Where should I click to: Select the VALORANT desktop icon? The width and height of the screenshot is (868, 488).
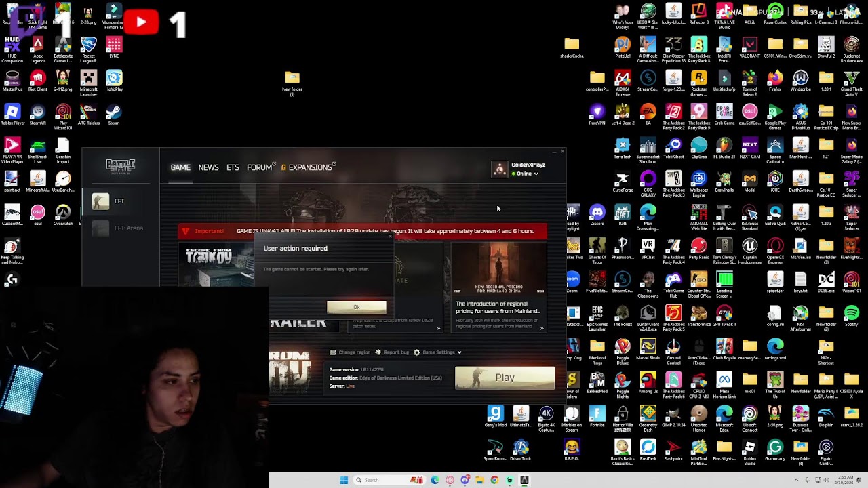(750, 47)
